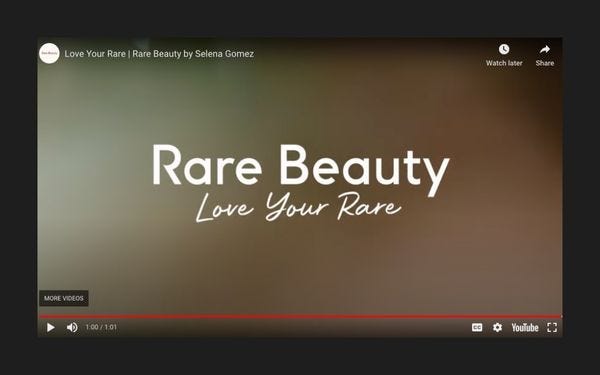Play the video with the play button
Viewport: 600px width, 375px height.
51,328
